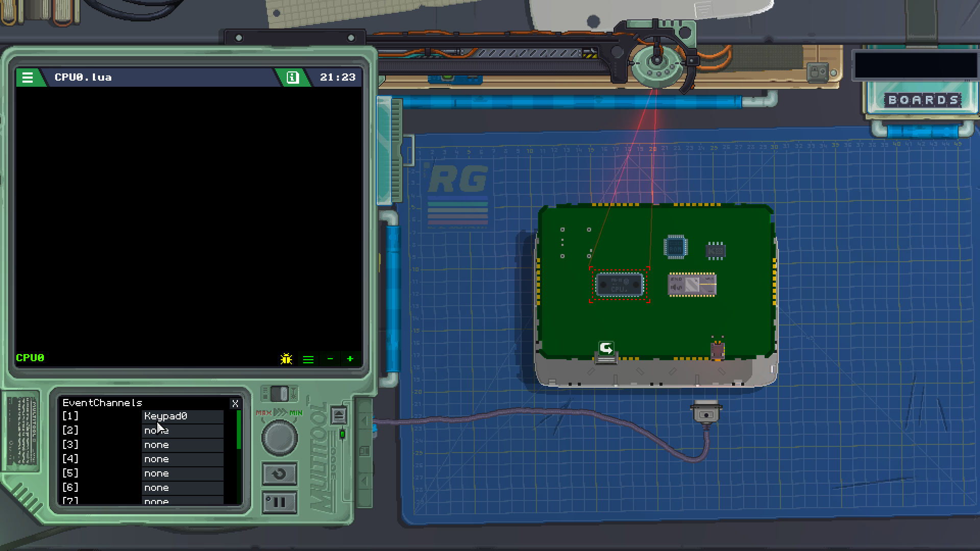Click the MAX/MIN speed knob
The image size is (980, 551).
coord(279,437)
